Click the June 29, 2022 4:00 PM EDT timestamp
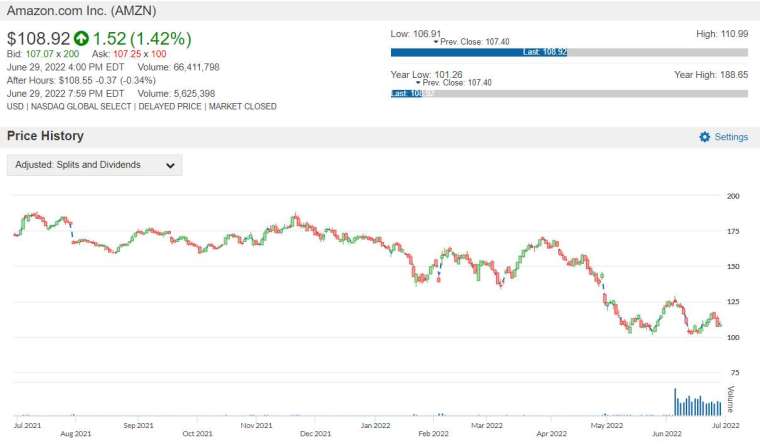The height and width of the screenshot is (445, 760). point(65,67)
